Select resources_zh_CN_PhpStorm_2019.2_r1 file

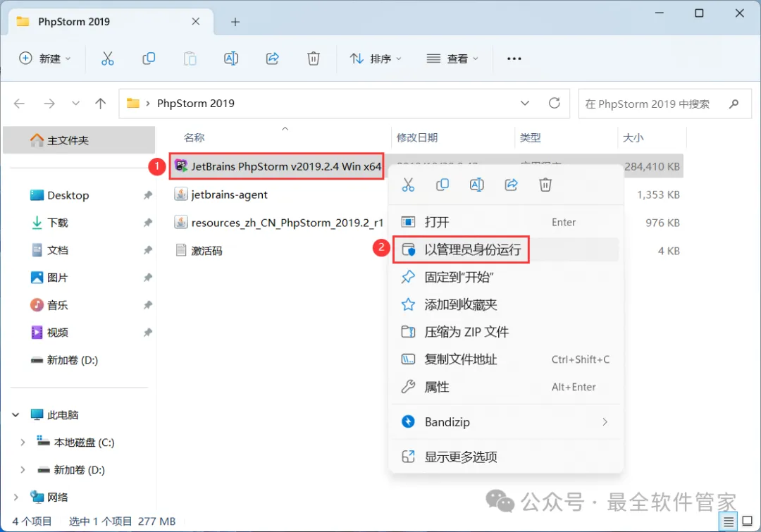(287, 223)
